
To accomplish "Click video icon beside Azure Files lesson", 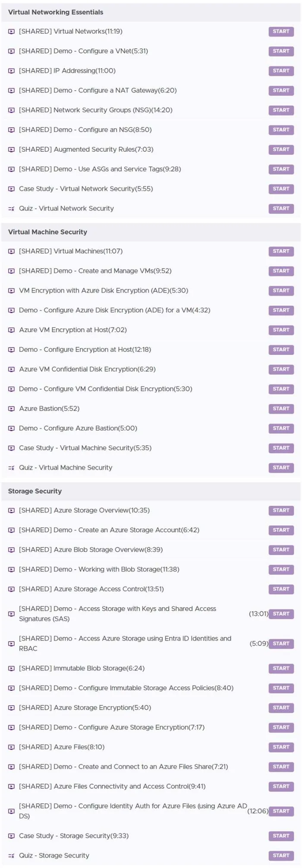I will [x=12, y=747].
